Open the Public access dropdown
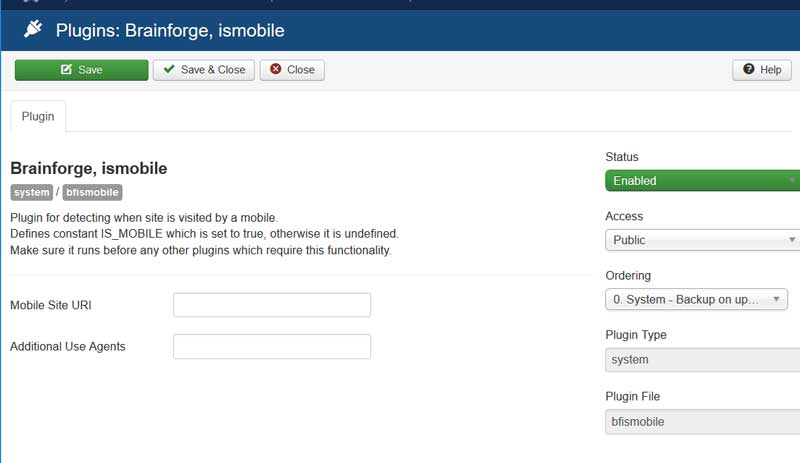Image resolution: width=800 pixels, height=463 pixels. (703, 240)
